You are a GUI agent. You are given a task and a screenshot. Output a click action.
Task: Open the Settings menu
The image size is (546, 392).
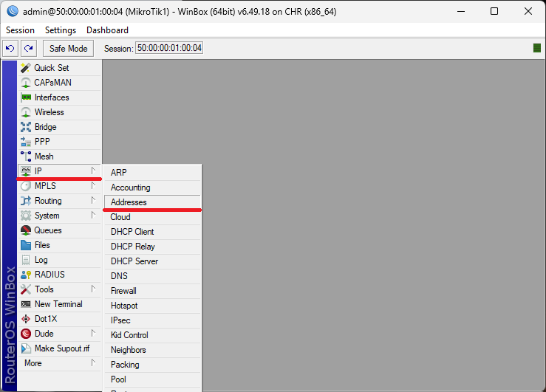pos(60,30)
